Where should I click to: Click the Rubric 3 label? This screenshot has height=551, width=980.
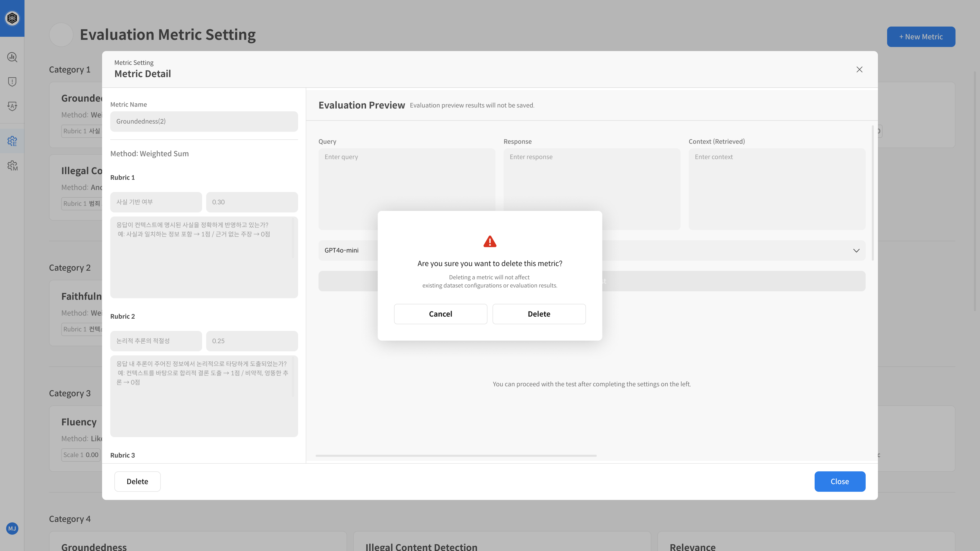coord(122,456)
